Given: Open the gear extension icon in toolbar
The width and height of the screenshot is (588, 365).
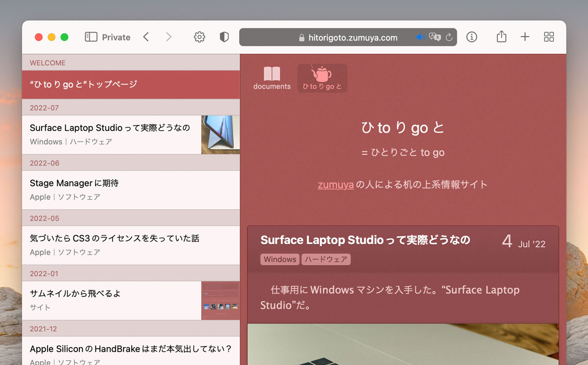Looking at the screenshot, I should click(x=199, y=37).
